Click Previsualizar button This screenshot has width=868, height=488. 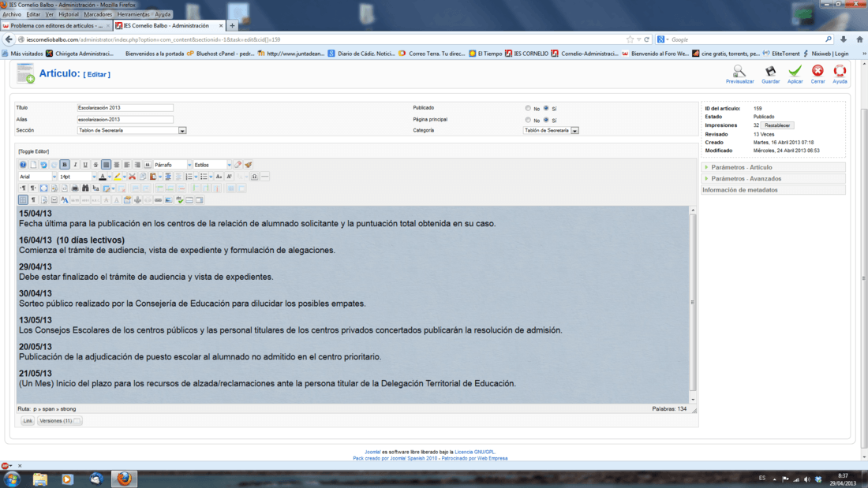tap(739, 74)
